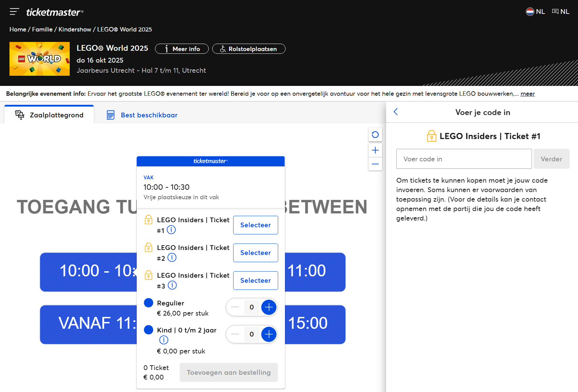Select the map block ending in 11:00

[x=315, y=272]
